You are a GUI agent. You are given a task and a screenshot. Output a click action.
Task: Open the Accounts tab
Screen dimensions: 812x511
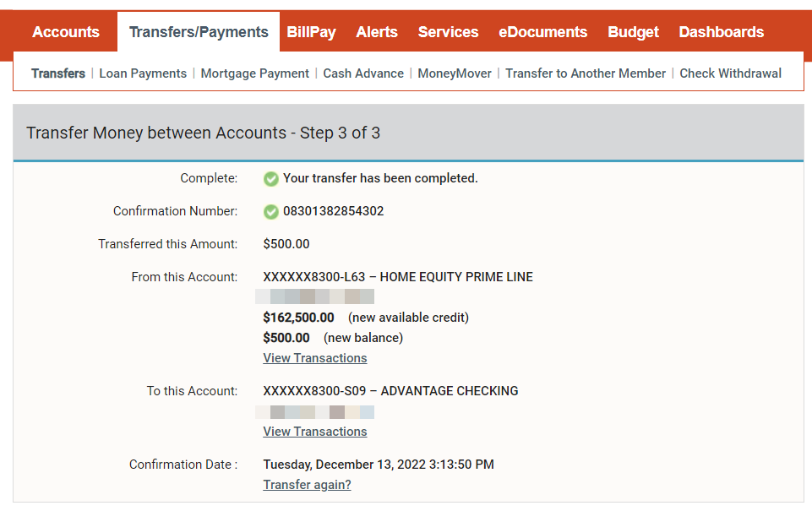click(x=66, y=32)
